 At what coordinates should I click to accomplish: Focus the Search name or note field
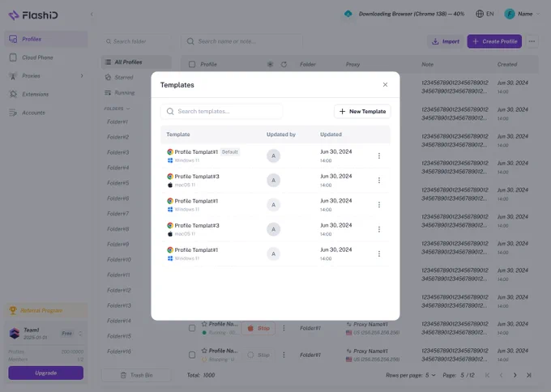(241, 41)
